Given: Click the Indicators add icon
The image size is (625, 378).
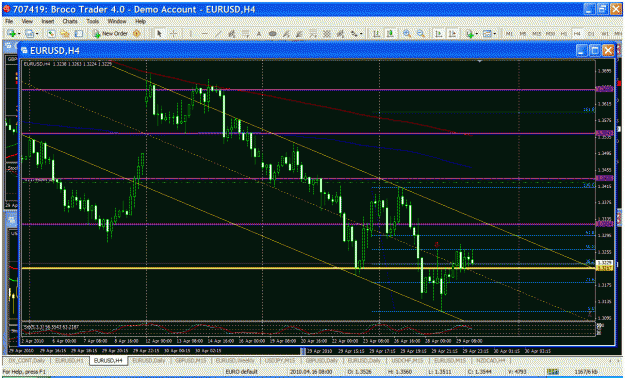Looking at the screenshot, I should pyautogui.click(x=470, y=34).
